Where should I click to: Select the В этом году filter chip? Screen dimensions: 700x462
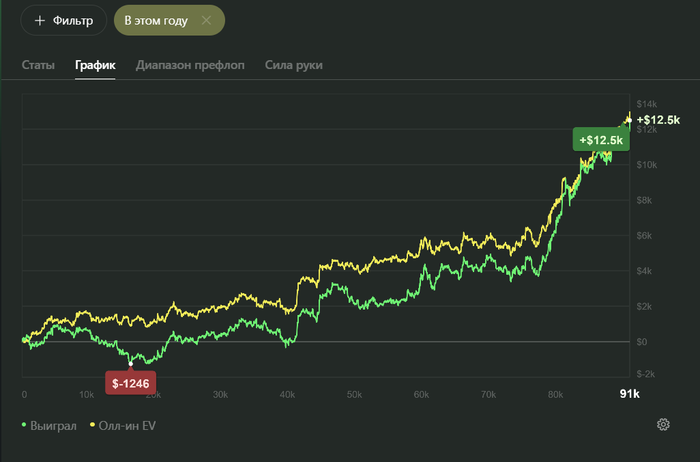[169, 21]
